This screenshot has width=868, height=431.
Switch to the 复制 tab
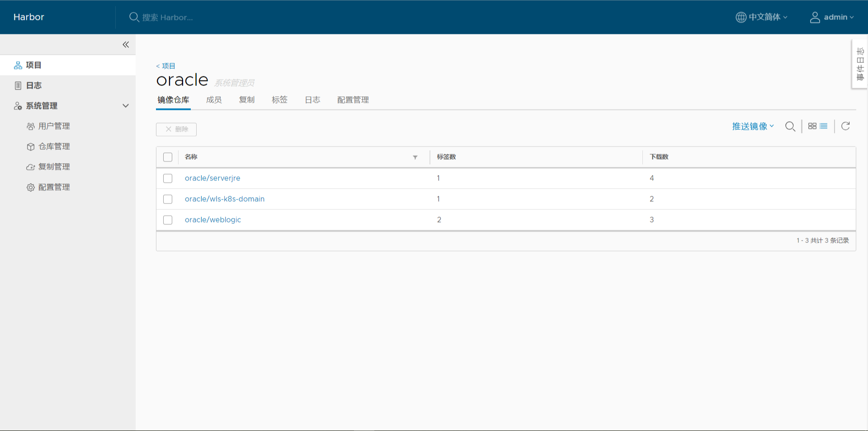pyautogui.click(x=247, y=100)
